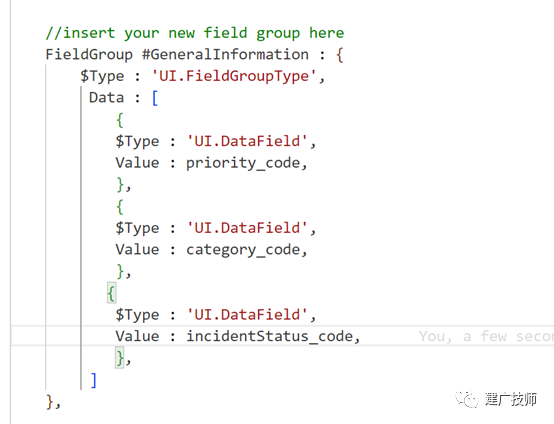Place cursor on priority_code value

[243, 163]
